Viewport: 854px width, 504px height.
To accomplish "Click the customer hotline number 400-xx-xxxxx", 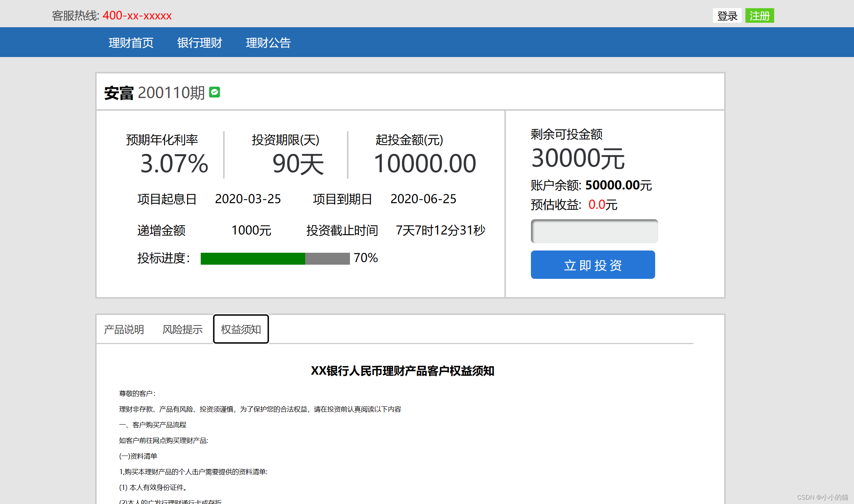I will 137,16.
